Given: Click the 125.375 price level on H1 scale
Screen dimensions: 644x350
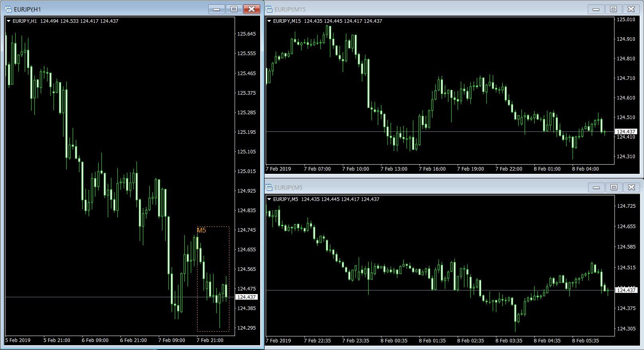Looking at the screenshot, I should [x=247, y=93].
